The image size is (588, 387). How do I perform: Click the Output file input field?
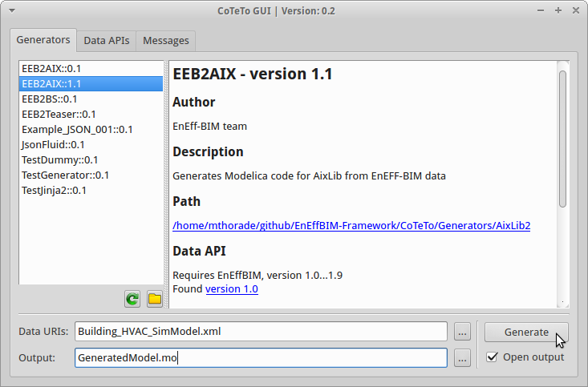point(261,358)
